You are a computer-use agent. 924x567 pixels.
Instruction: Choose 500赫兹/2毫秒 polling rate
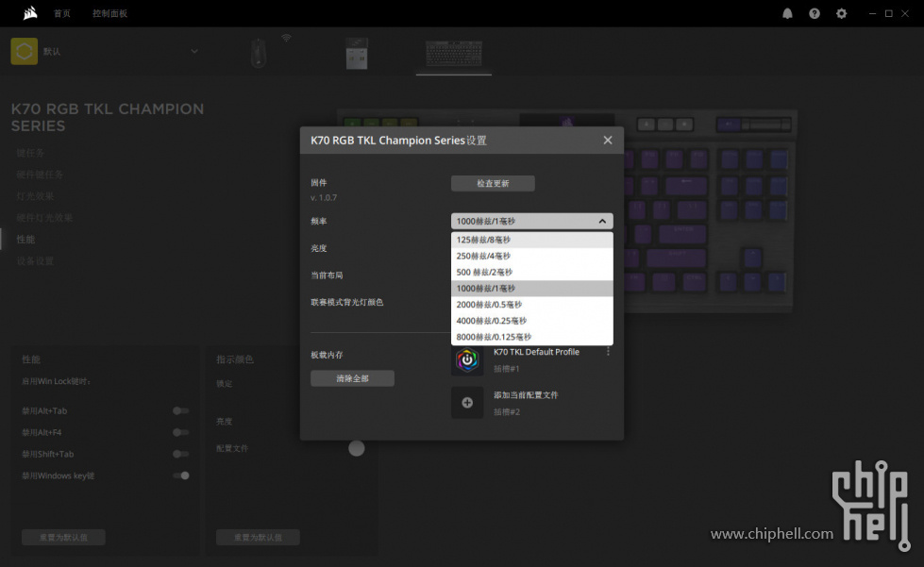point(531,272)
